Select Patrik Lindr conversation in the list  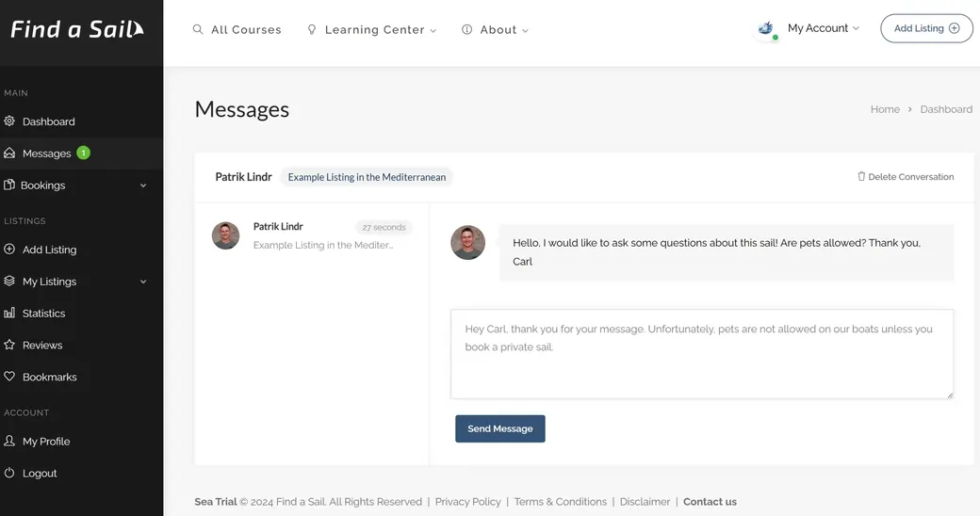pyautogui.click(x=311, y=235)
